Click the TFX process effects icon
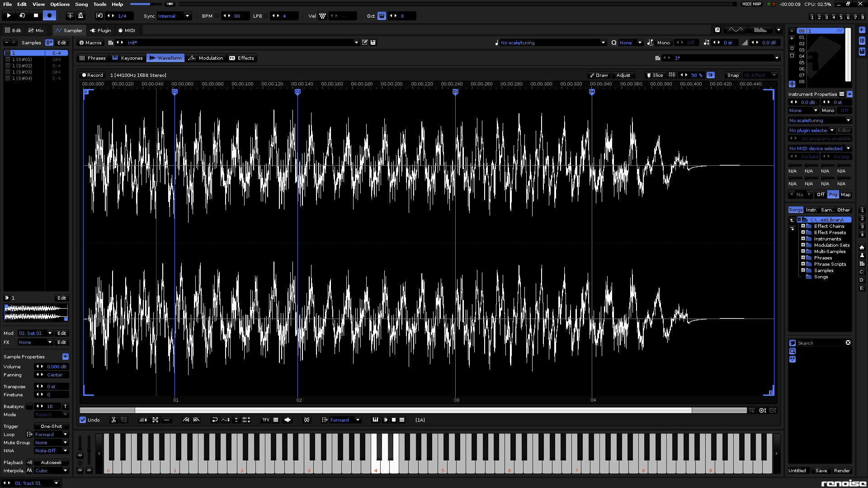 click(266, 420)
